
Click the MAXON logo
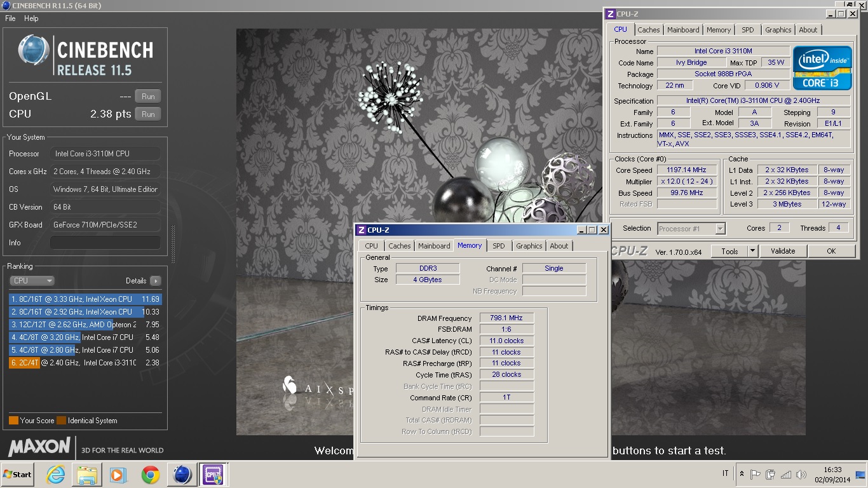(39, 447)
